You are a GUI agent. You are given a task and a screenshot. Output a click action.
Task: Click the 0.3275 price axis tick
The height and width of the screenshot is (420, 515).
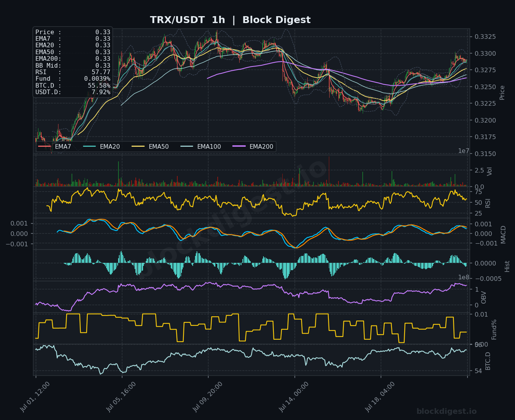(x=485, y=70)
